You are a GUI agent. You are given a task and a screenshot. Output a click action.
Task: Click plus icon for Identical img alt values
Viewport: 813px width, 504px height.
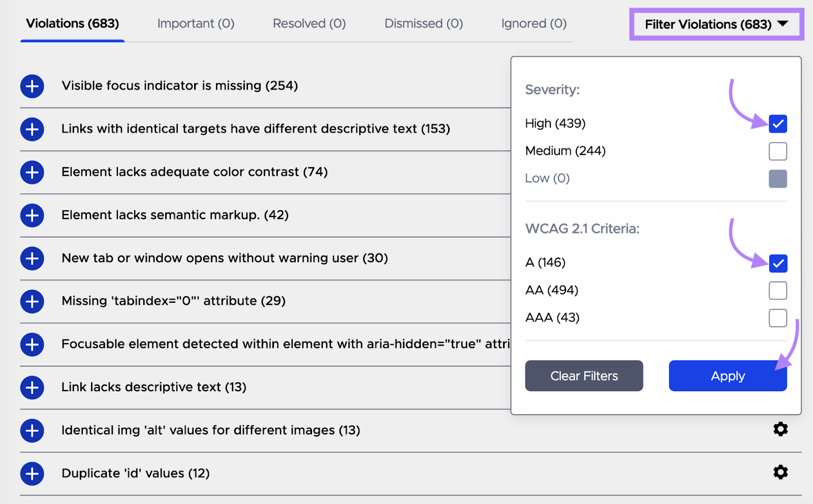[x=32, y=431]
